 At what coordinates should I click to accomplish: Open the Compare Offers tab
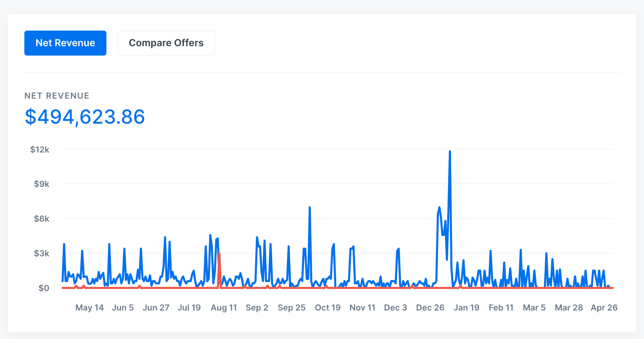click(x=166, y=43)
